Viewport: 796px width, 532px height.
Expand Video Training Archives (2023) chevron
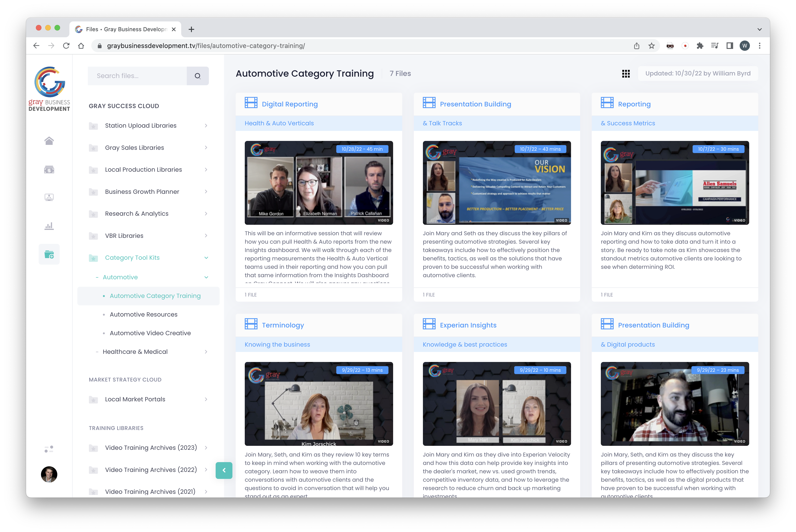(x=206, y=447)
